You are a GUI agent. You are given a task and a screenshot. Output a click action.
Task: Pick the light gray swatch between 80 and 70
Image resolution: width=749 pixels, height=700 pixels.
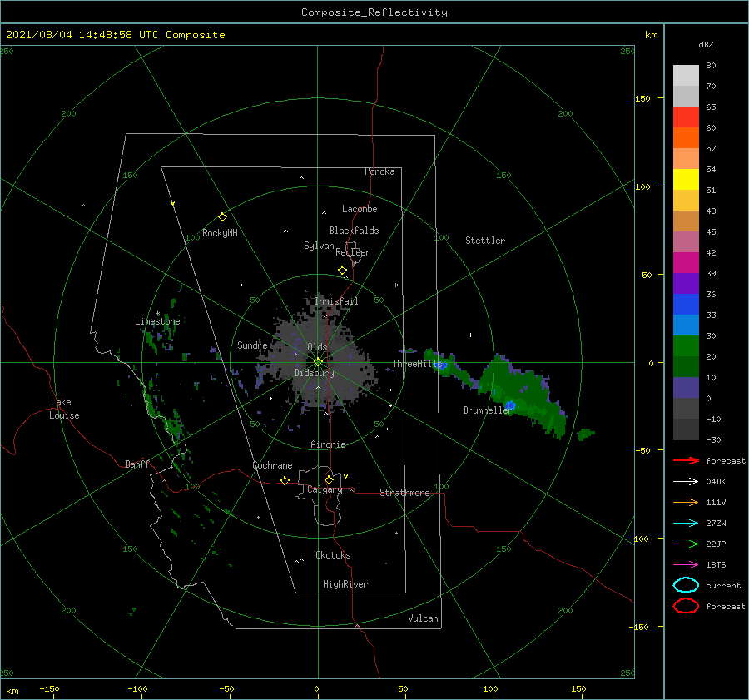pos(686,76)
